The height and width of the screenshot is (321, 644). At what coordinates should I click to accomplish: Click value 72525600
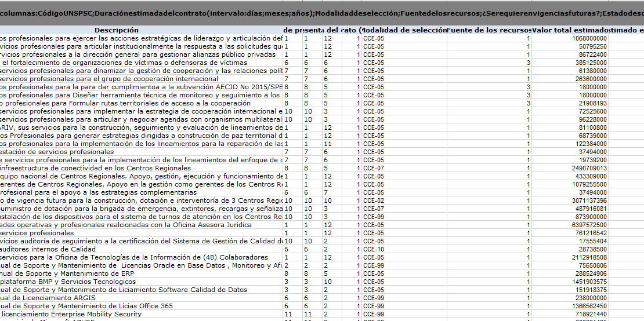click(x=570, y=111)
